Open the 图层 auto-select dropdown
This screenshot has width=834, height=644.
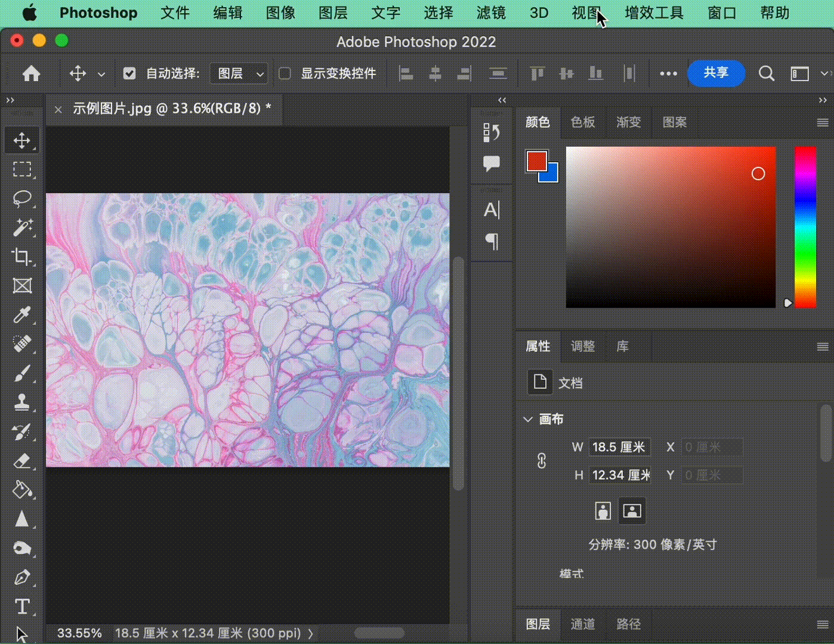tap(239, 73)
